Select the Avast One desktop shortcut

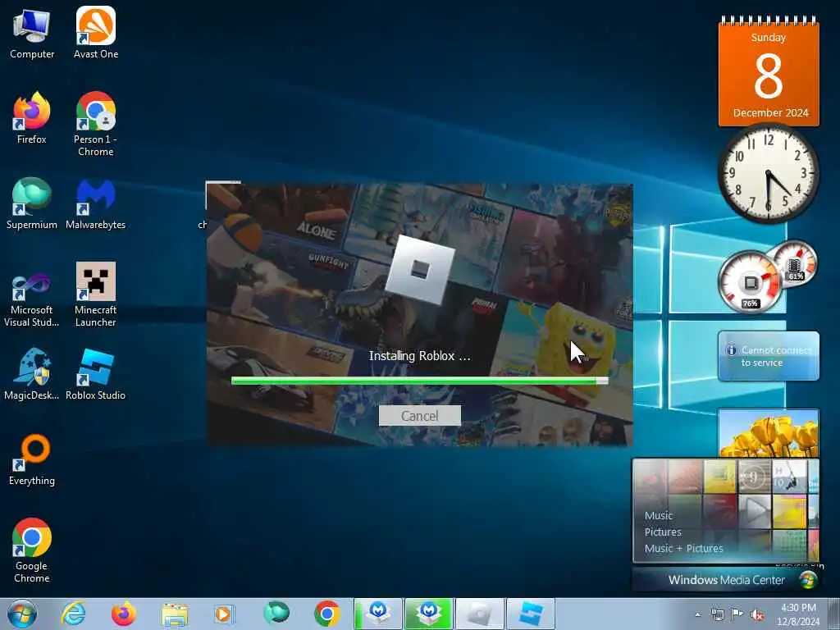click(x=96, y=33)
